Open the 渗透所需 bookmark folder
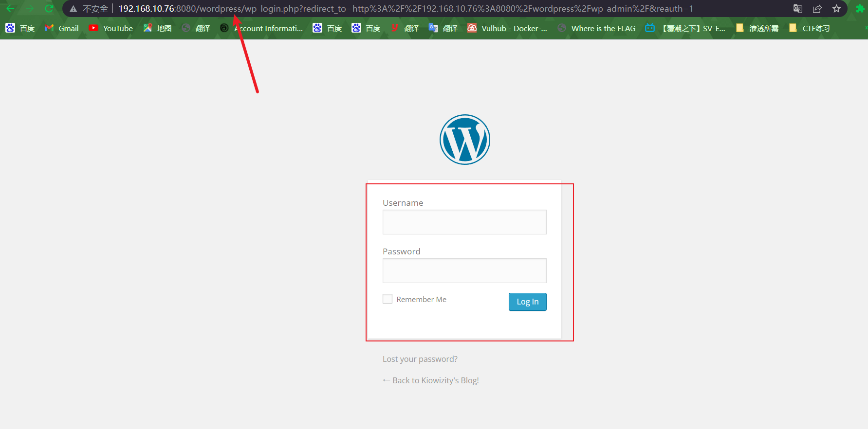This screenshot has height=429, width=868. click(757, 28)
